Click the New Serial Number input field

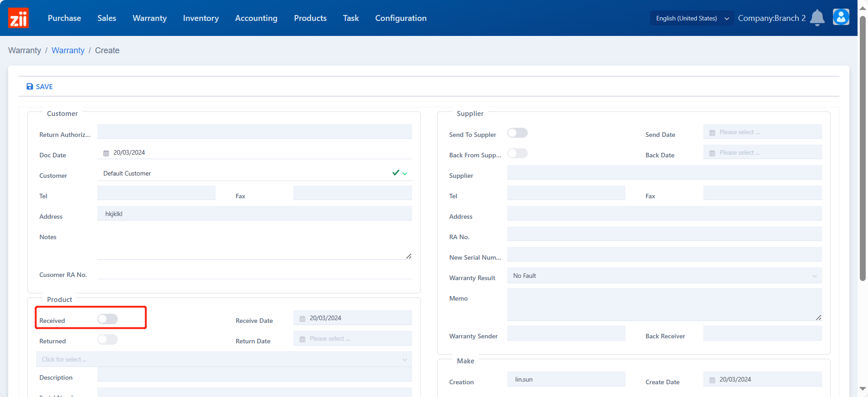tap(664, 254)
